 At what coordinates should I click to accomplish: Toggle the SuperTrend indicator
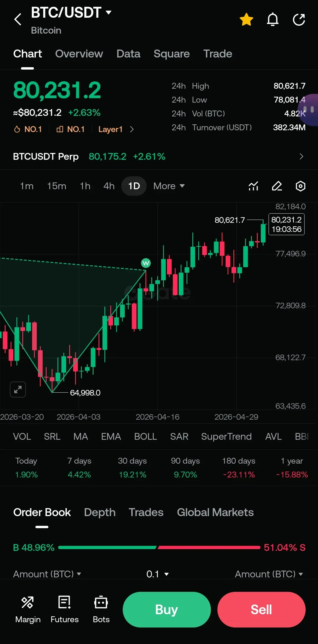226,437
